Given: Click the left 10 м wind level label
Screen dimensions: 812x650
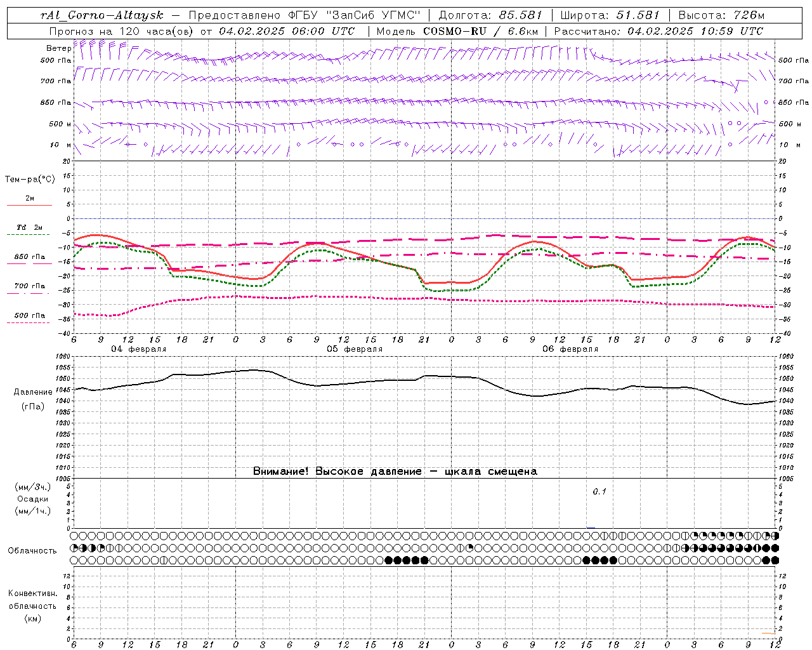Looking at the screenshot, I should click(61, 145).
